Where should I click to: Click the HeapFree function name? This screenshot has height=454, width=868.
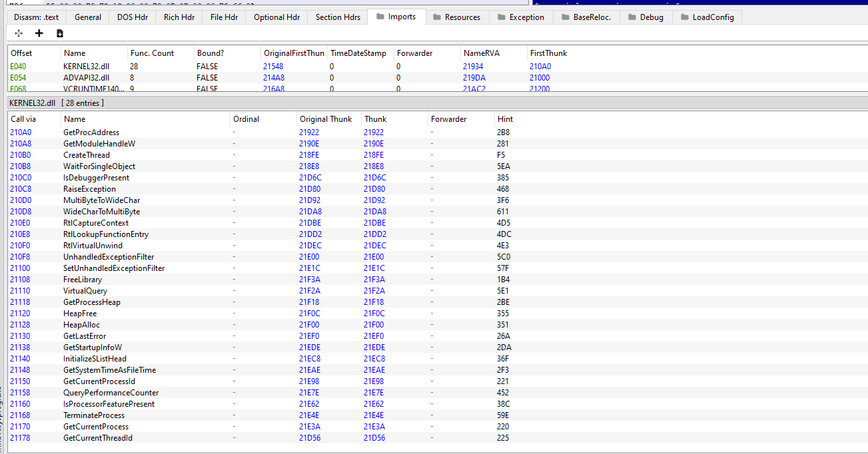point(80,314)
